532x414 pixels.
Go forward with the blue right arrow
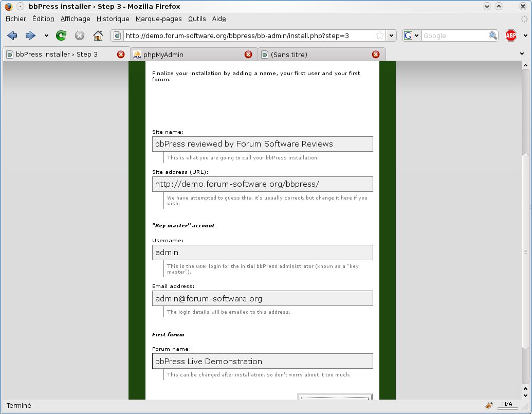coord(30,35)
